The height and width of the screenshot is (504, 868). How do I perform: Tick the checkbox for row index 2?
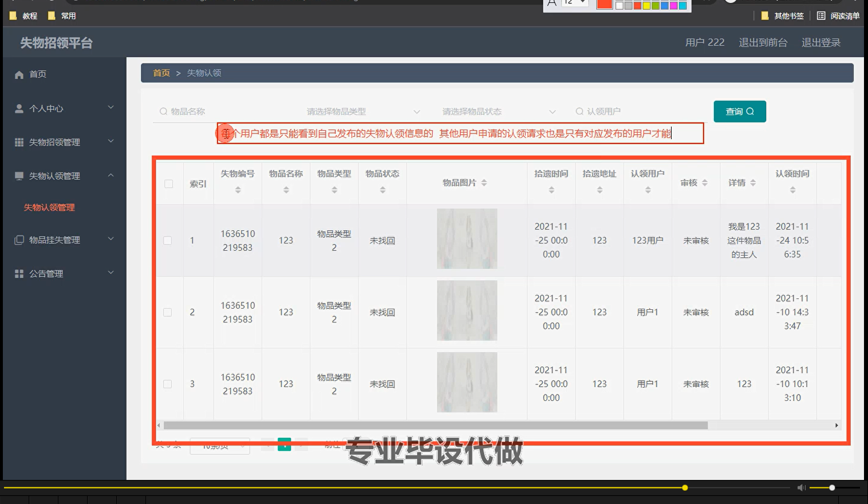[168, 312]
